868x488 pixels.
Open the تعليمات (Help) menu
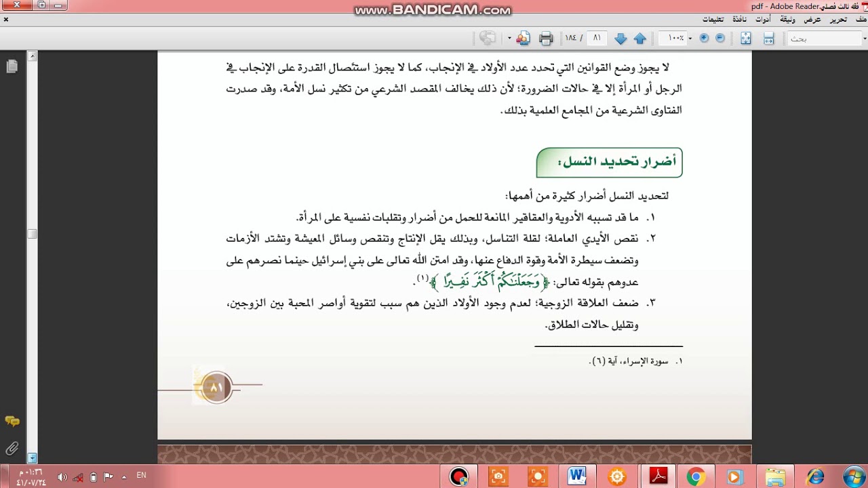(713, 19)
